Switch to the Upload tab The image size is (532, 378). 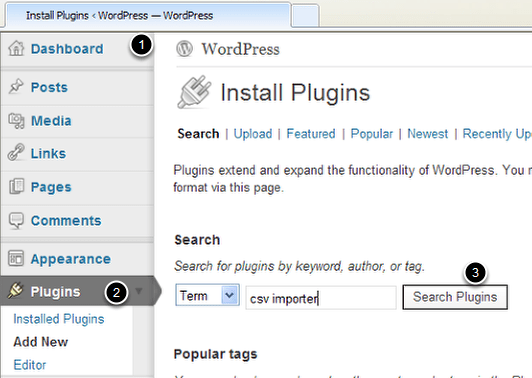click(253, 134)
